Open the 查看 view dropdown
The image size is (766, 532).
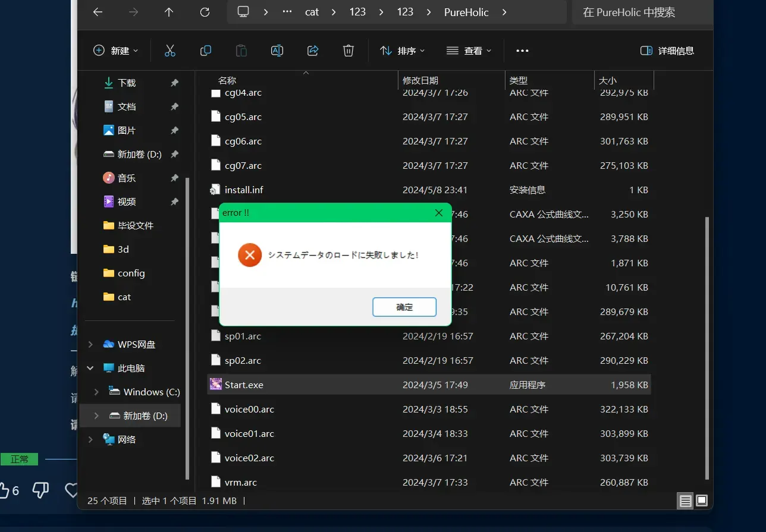(469, 51)
